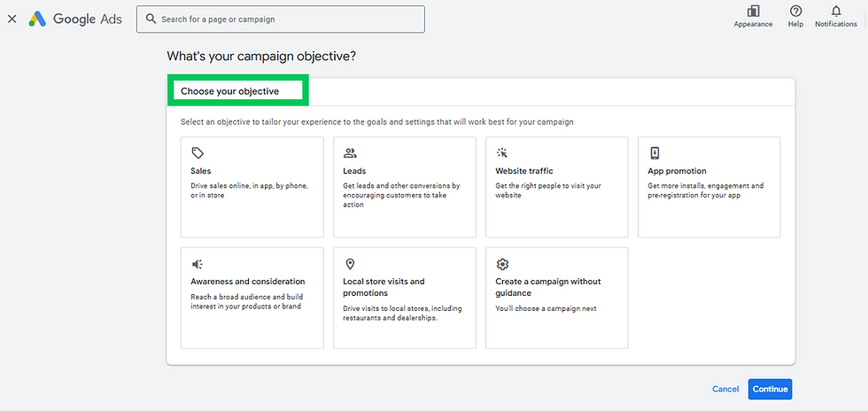Image resolution: width=868 pixels, height=411 pixels.
Task: Click the Local store location pin icon
Action: pos(350,264)
